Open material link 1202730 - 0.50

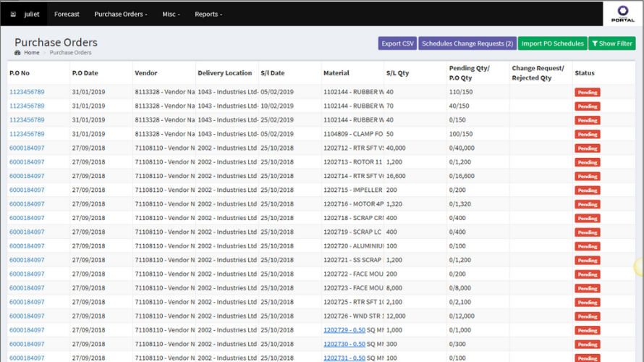344,344
